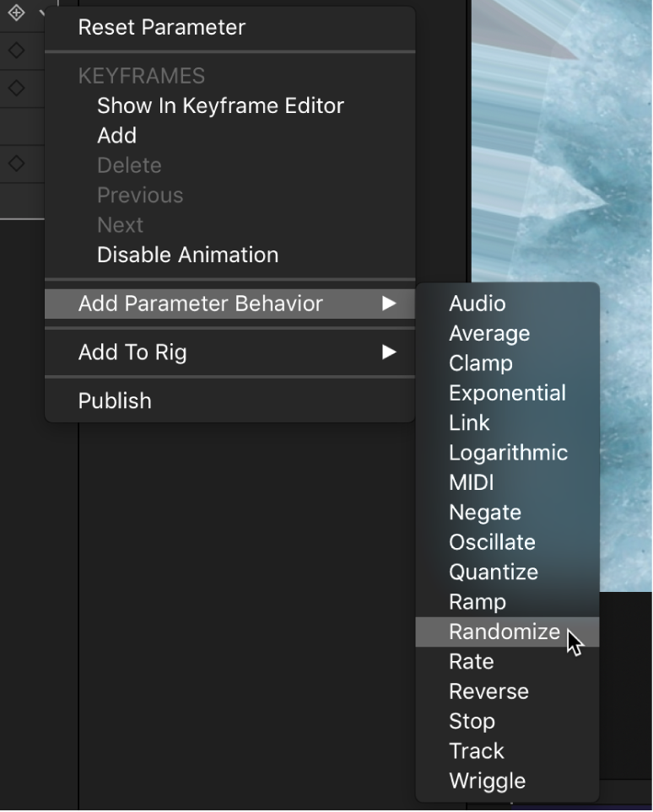Click Add under the Keyframes section

point(116,136)
